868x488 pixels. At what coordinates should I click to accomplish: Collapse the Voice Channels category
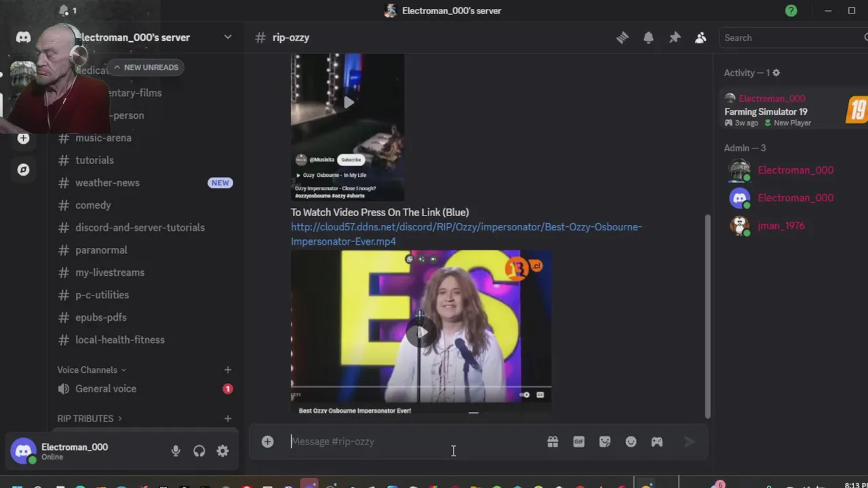click(92, 369)
